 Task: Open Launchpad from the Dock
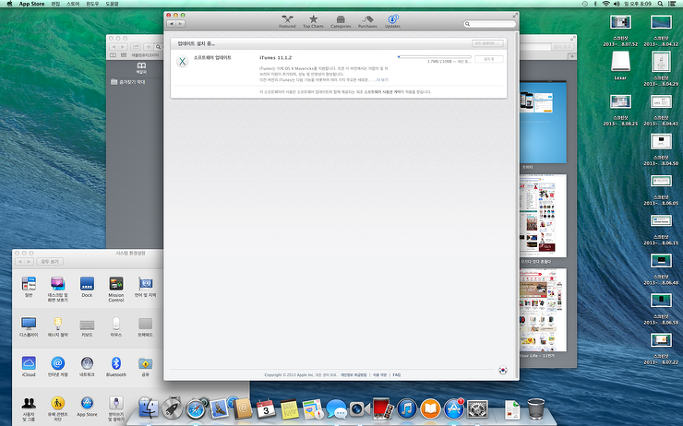tap(172, 409)
